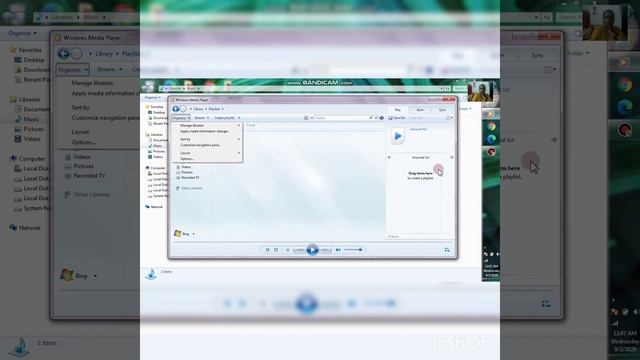Switch to Play tab in sharp Media Player
The image size is (640, 360).
click(x=398, y=110)
